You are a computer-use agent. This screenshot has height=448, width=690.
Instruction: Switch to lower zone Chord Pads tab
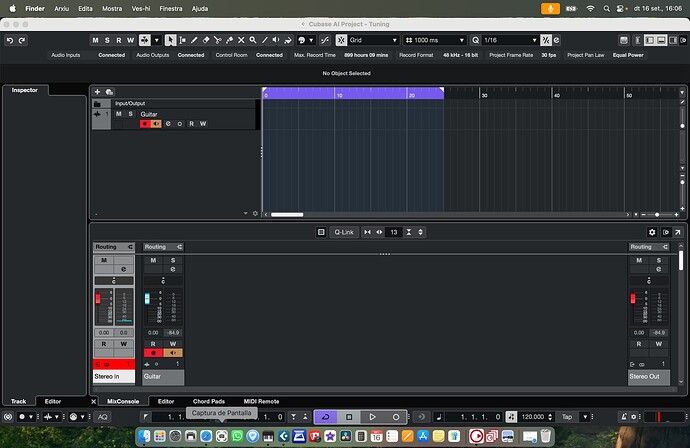click(x=209, y=401)
